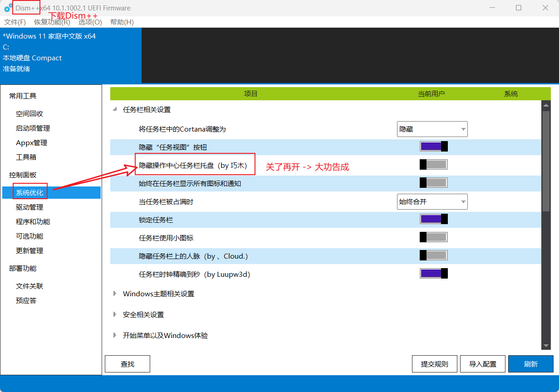559x392 pixels.
Task: Click scrollbar up arrow in settings list
Action: click(546, 105)
